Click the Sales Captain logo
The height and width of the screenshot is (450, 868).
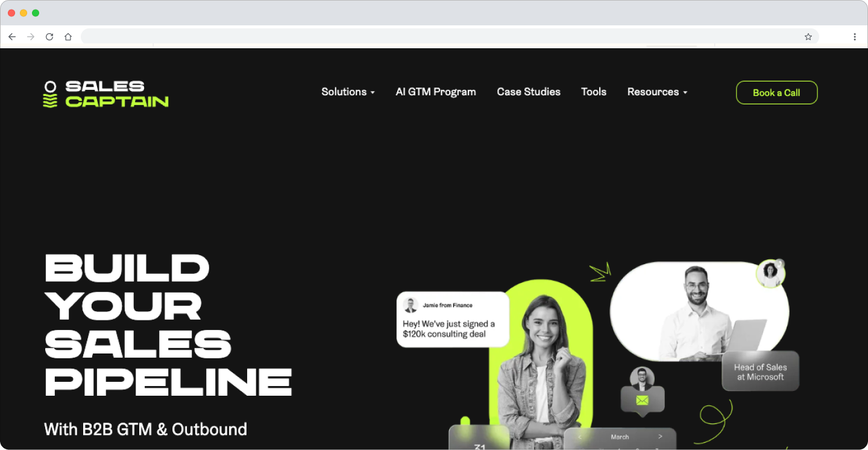coord(106,94)
